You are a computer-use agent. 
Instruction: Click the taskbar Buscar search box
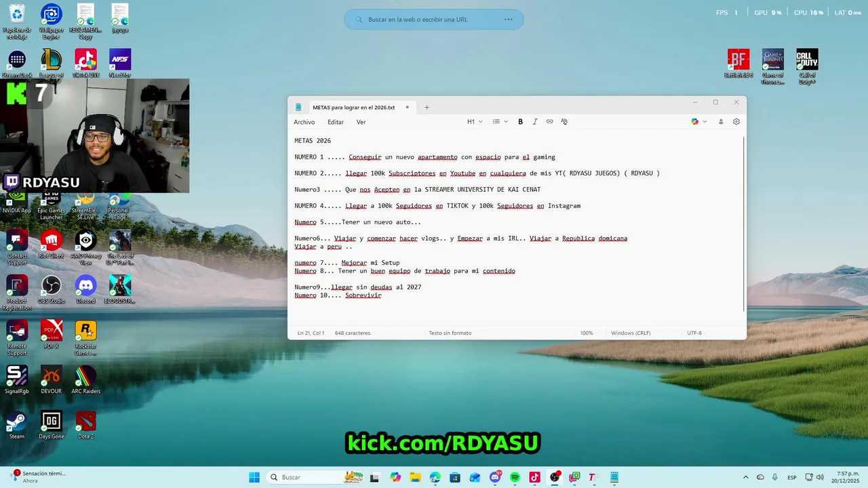(316, 477)
